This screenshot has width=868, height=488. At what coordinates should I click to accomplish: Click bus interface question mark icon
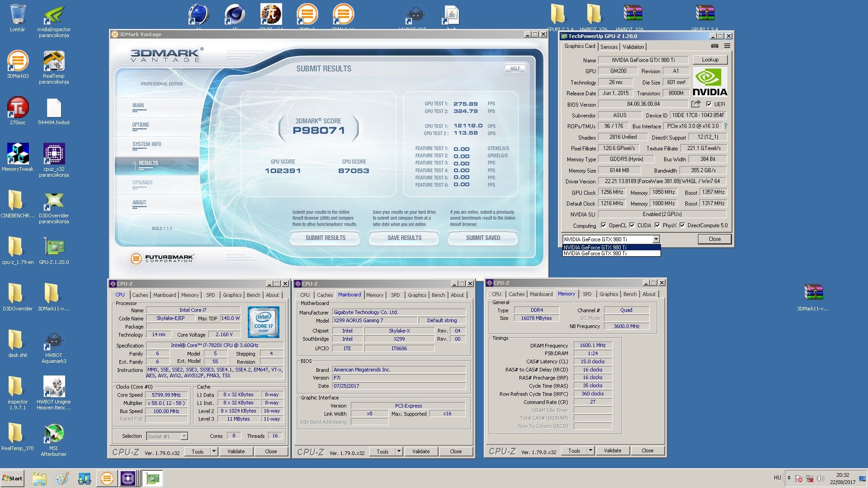(x=726, y=126)
